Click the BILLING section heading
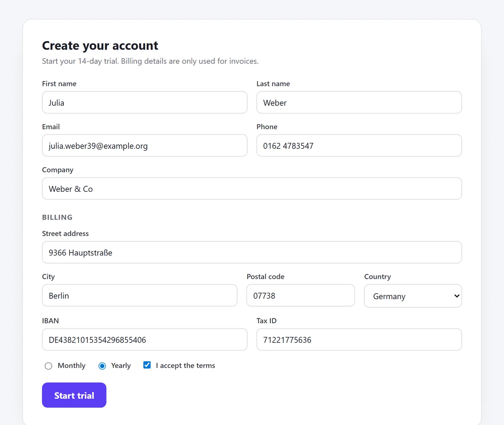Viewport: 504px width, 425px height. pos(57,217)
